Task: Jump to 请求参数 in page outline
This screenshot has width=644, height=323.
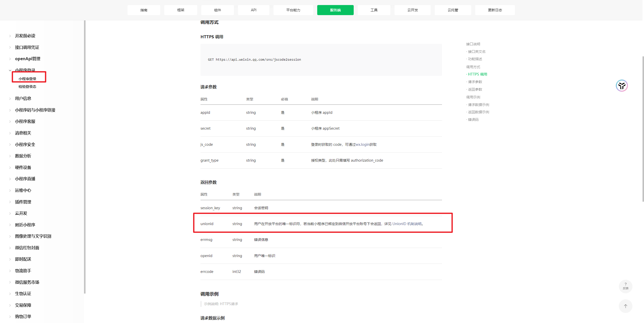Action: click(475, 82)
